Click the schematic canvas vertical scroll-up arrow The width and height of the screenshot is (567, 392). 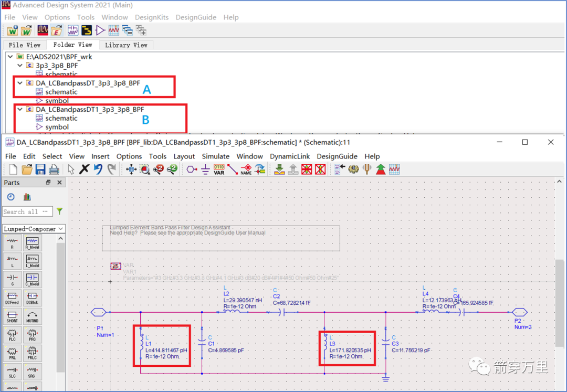(560, 182)
